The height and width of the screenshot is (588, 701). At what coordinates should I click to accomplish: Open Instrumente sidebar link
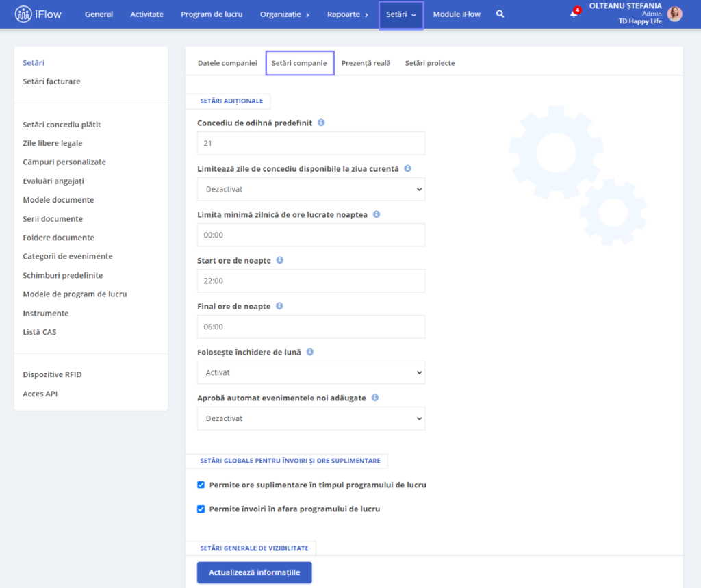(x=46, y=313)
